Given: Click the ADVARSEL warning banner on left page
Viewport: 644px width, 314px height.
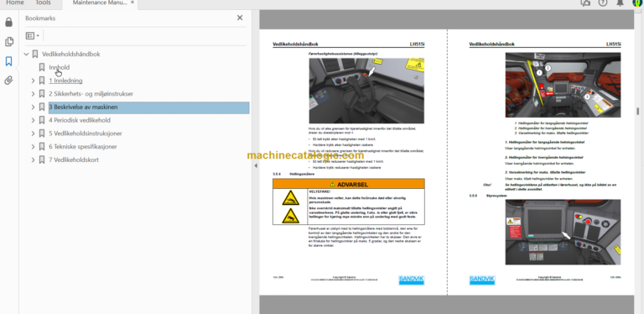Looking at the screenshot, I should pos(349,184).
